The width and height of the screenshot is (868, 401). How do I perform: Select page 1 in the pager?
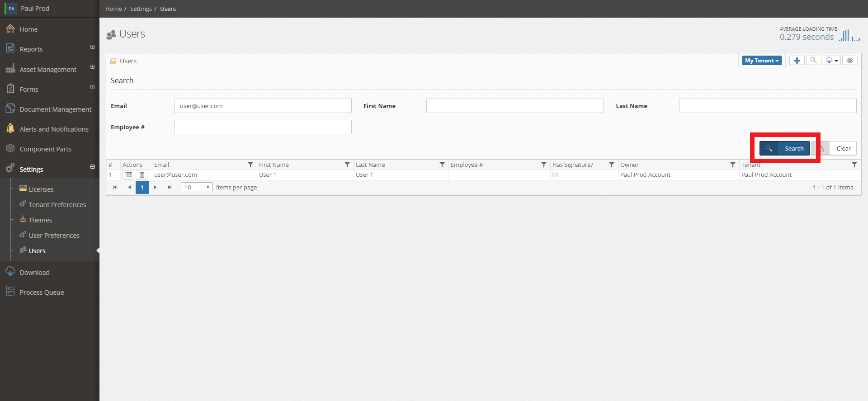(x=142, y=187)
